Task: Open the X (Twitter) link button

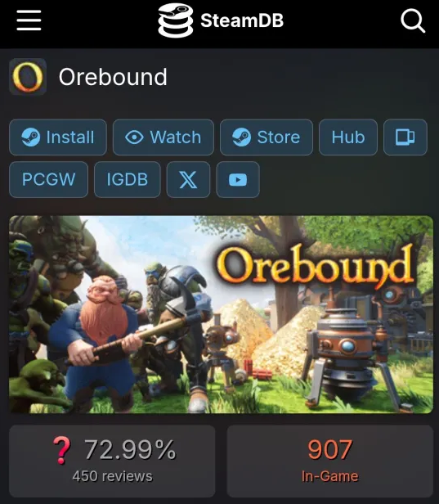Action: tap(188, 180)
